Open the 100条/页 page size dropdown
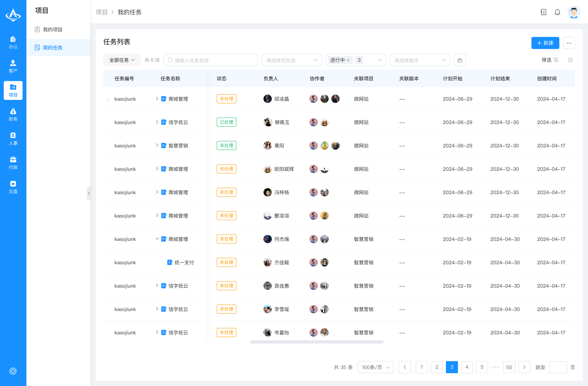Viewport: 588px width, 386px height. click(x=375, y=367)
